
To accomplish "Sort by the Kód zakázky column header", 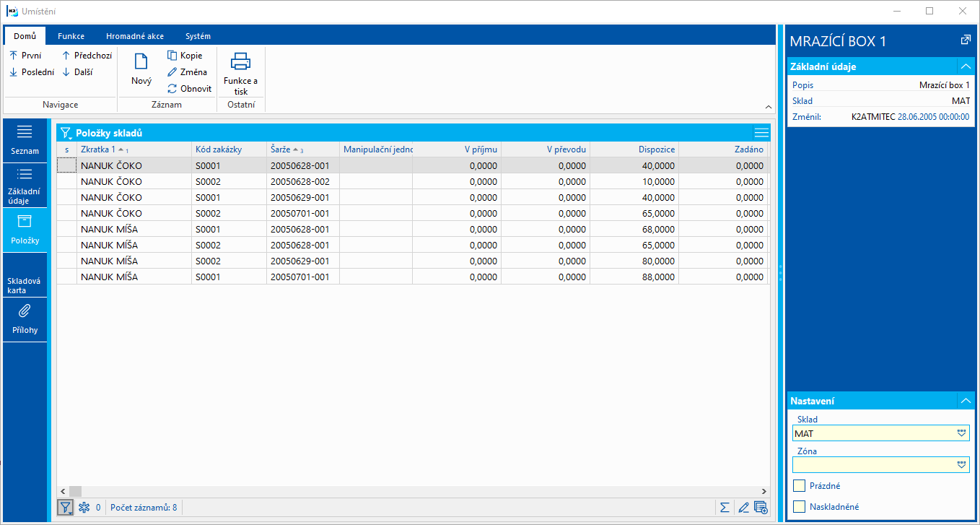I will pyautogui.click(x=229, y=149).
